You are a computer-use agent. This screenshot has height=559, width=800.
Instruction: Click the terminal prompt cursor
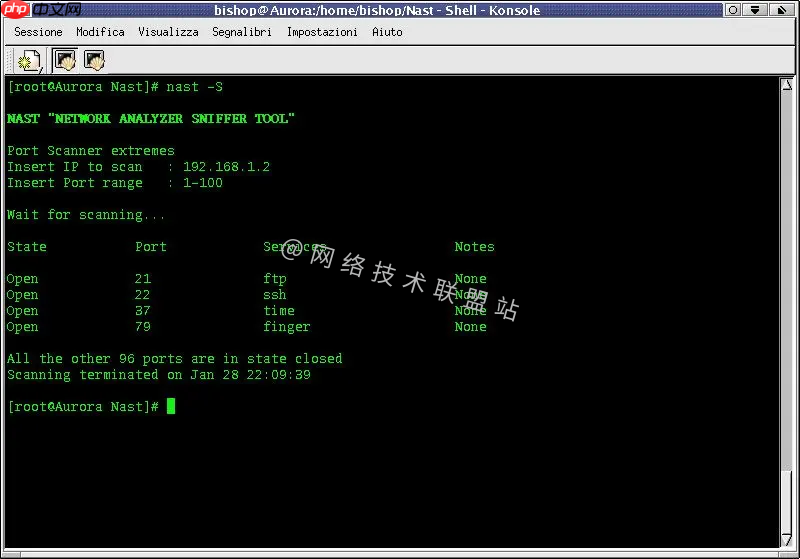pos(171,406)
